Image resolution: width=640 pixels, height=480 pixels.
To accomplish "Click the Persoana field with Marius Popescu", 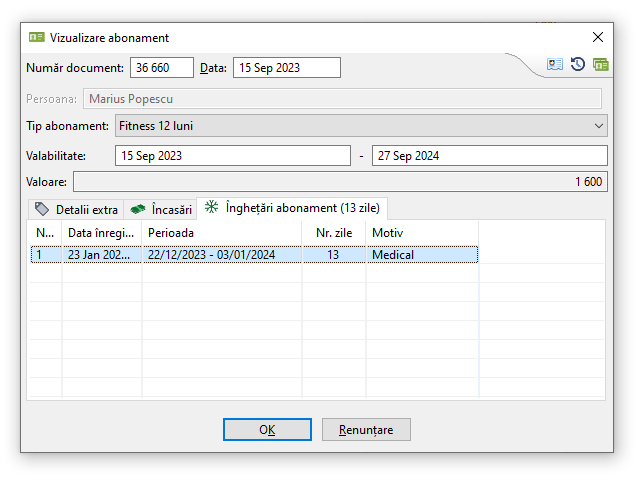I will click(342, 98).
